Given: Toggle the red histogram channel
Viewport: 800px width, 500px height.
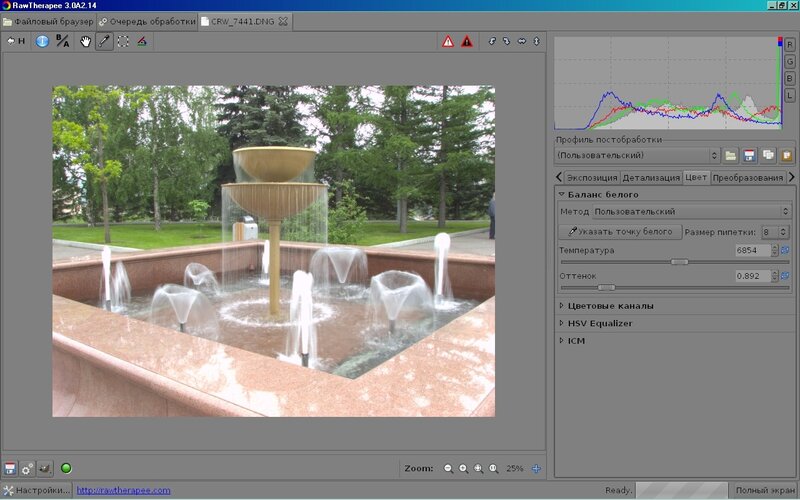Looking at the screenshot, I should (790, 43).
